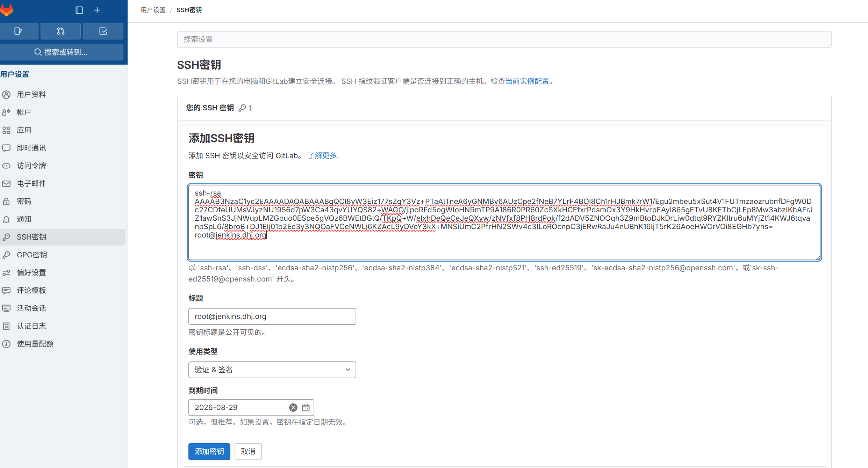Open 用户资料 profile settings
The width and height of the screenshot is (868, 468).
coord(63,94)
